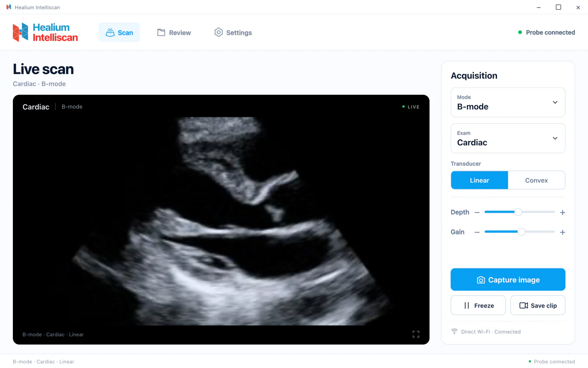This screenshot has width=588, height=368.
Task: Click the chevron arrow in Exam selector
Action: coord(555,138)
